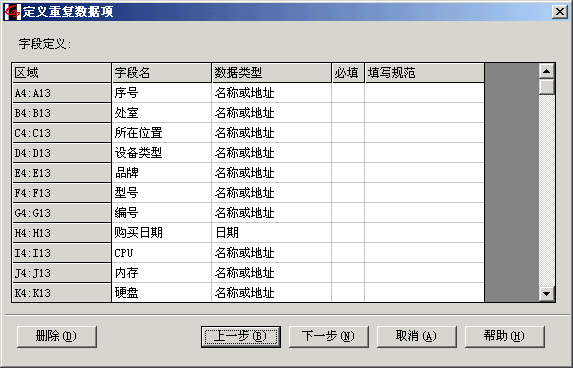This screenshot has width=573, height=368.
Task: Click 必填 cell in 购买日期 row
Action: [348, 233]
